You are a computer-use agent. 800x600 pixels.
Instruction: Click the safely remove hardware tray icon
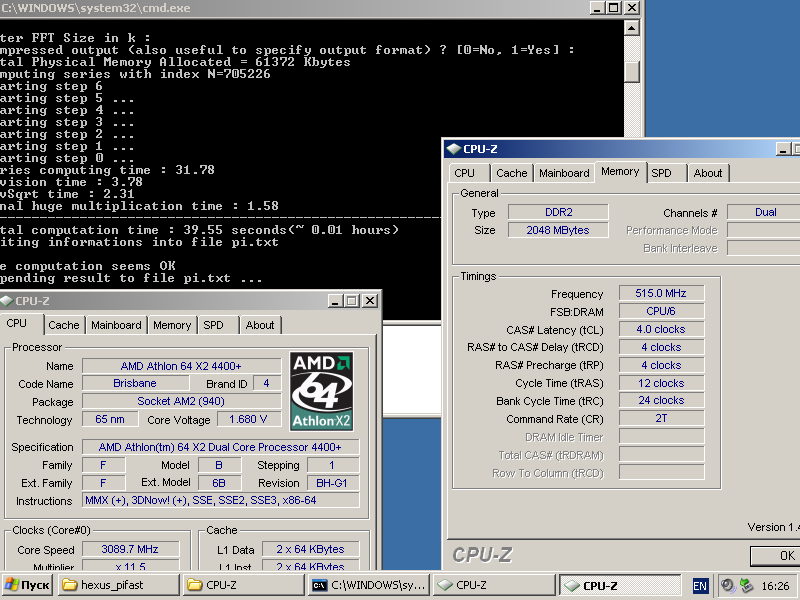click(x=746, y=585)
